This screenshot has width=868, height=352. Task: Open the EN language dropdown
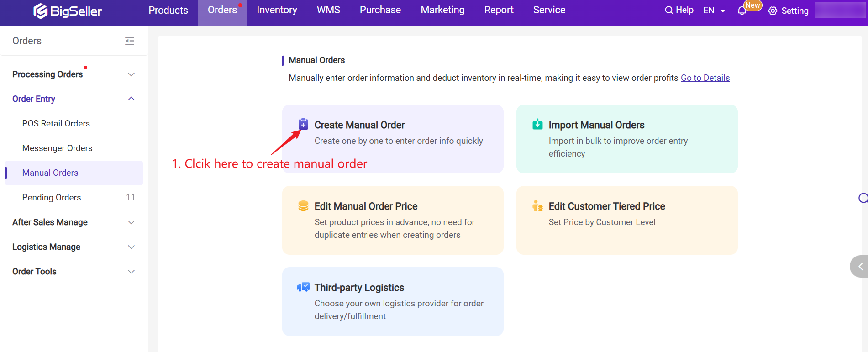pos(714,11)
